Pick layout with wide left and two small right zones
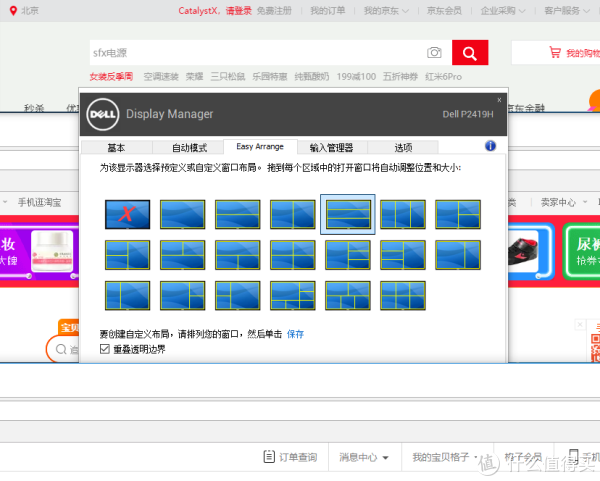The width and height of the screenshot is (600, 481). 183,295
